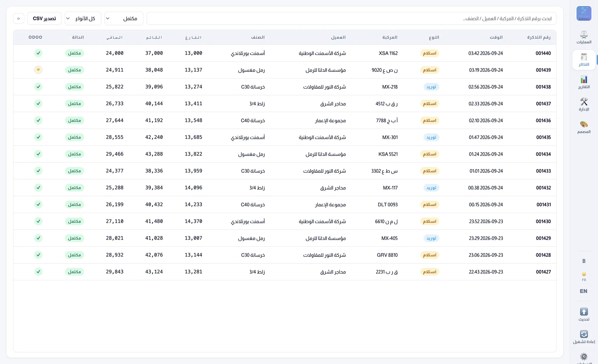This screenshot has height=364, width=598.
Task: Switch language with the EN toggle
Action: click(x=584, y=291)
